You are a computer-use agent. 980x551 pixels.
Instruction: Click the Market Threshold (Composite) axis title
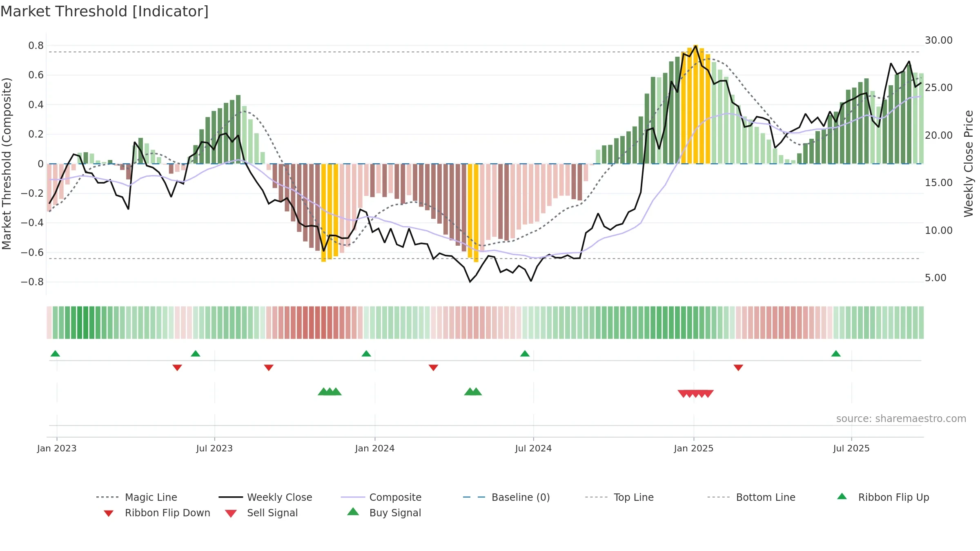tap(7, 164)
